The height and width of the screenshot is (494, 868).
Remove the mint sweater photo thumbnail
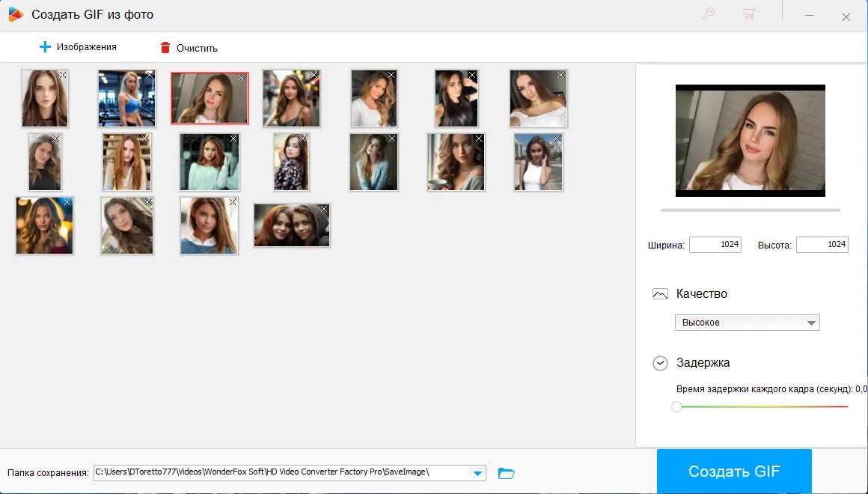click(233, 138)
